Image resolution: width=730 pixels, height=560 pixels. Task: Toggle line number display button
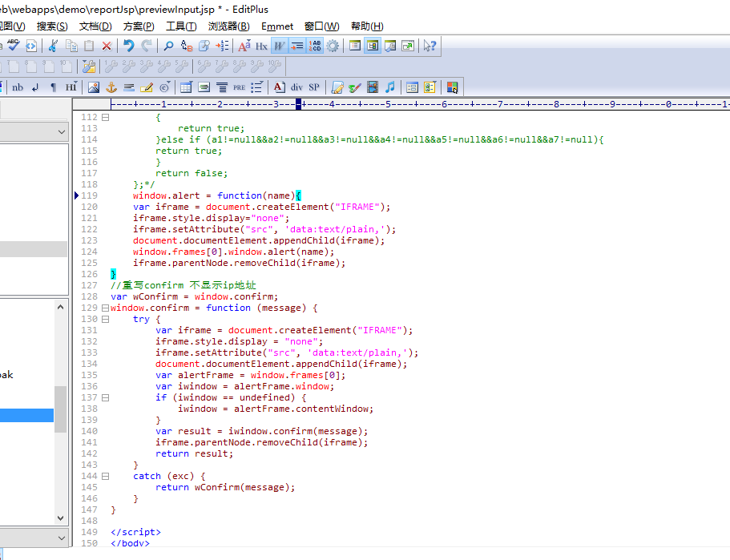[x=315, y=46]
